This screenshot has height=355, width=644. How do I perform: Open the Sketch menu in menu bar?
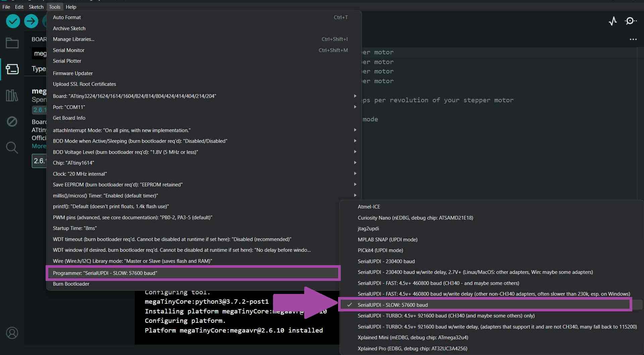(x=36, y=7)
